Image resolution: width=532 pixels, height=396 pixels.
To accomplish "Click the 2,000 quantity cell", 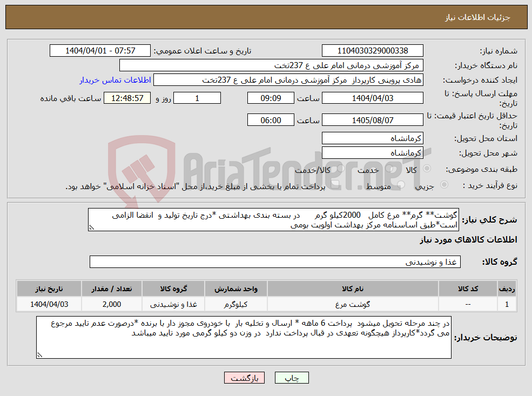I will coord(112,304).
